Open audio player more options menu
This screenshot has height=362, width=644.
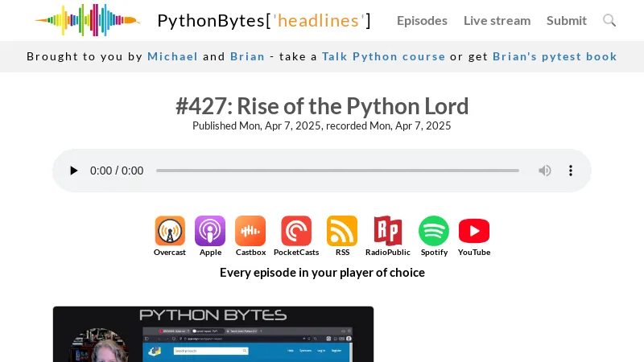[571, 171]
